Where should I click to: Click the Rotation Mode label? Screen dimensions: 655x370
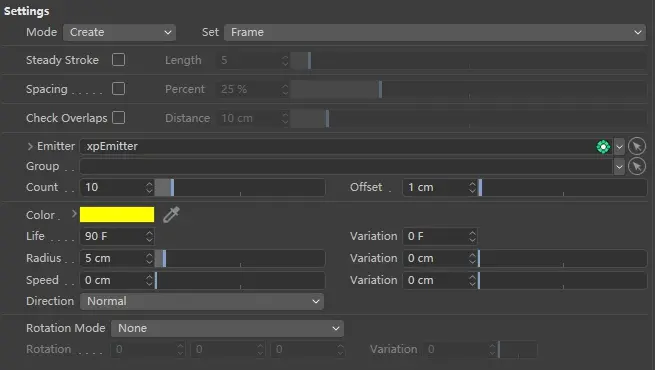coord(66,328)
